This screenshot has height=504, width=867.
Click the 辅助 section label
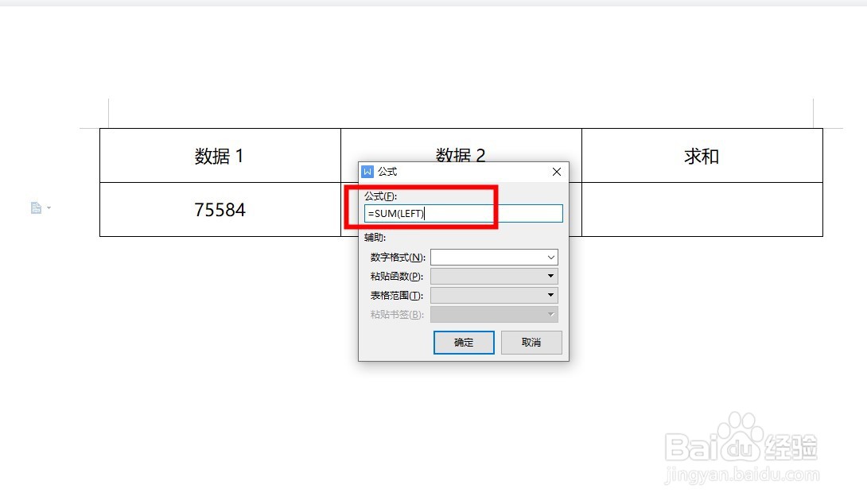pyautogui.click(x=375, y=238)
